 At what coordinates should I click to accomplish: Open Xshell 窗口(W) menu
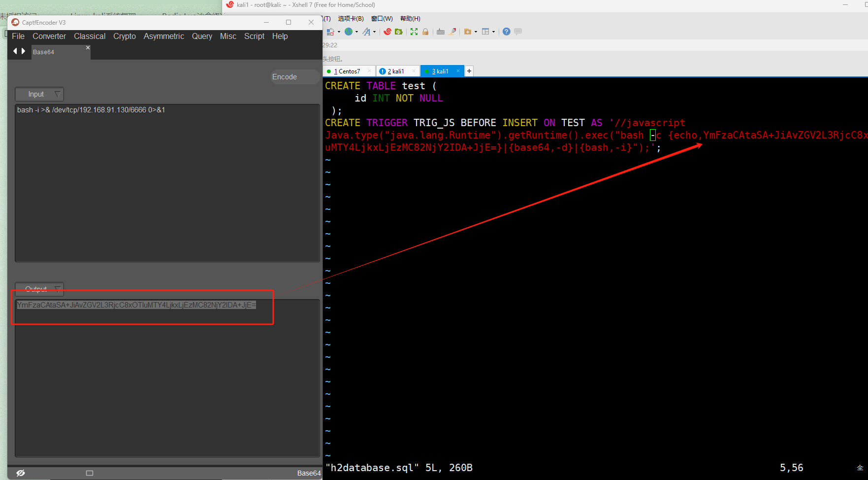382,18
